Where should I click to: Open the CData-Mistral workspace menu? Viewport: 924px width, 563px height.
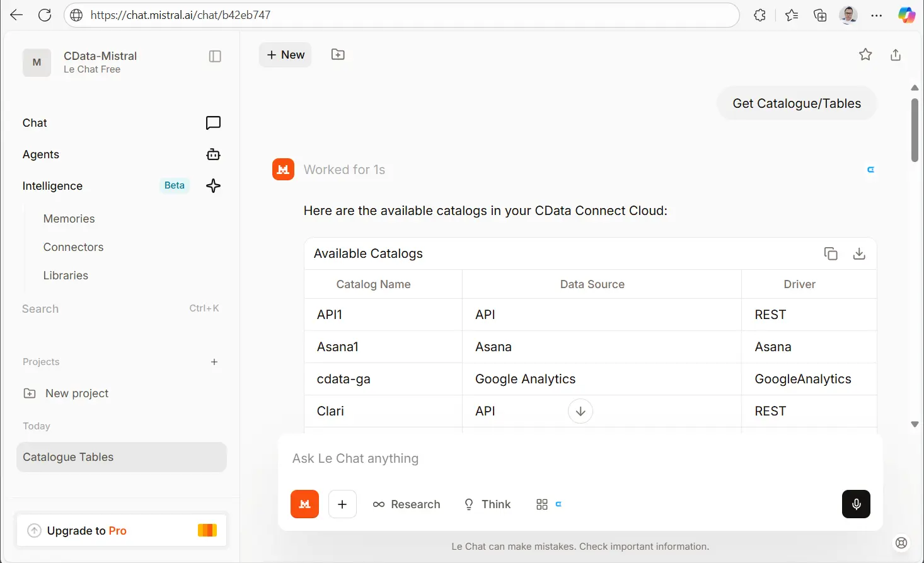(100, 62)
